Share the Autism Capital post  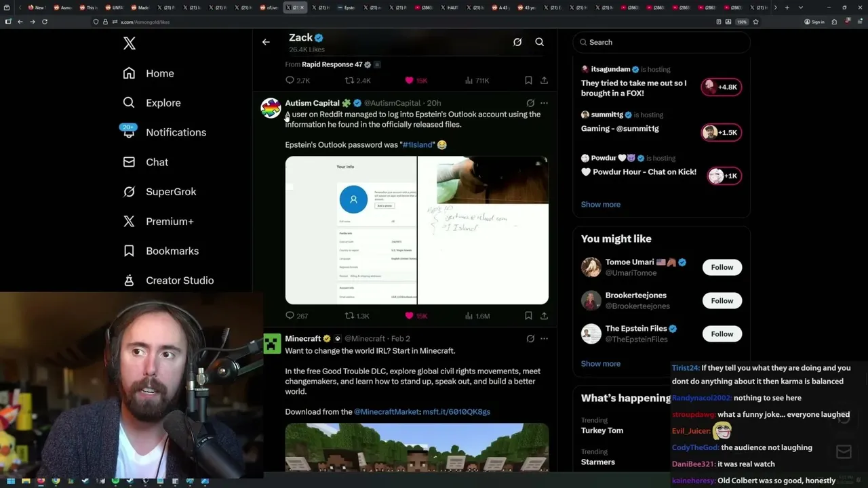pos(544,316)
